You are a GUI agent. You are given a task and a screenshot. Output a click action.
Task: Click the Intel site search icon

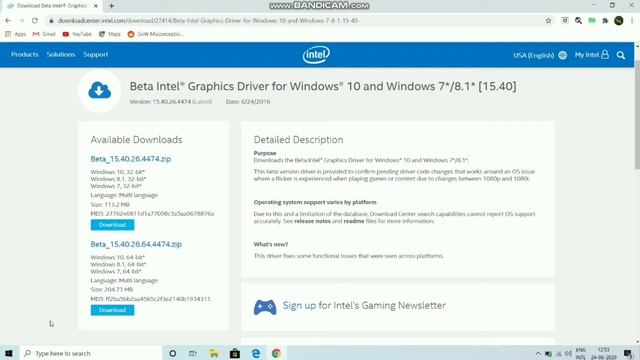tap(621, 55)
